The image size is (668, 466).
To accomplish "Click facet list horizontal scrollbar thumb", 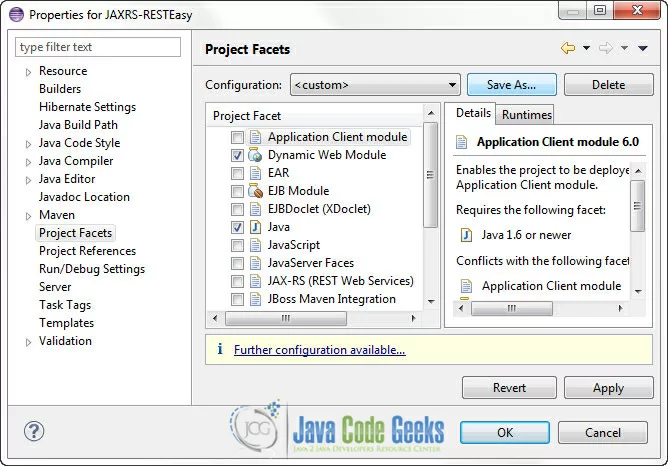I will pos(285,318).
